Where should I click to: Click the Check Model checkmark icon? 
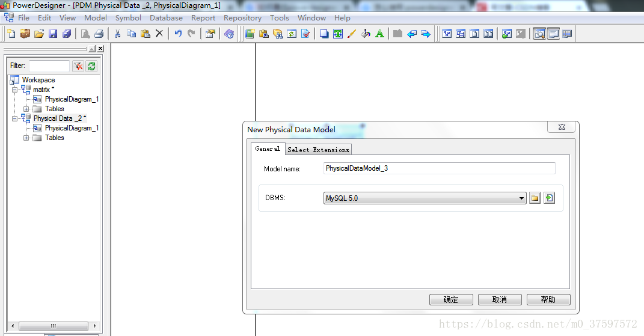(305, 34)
